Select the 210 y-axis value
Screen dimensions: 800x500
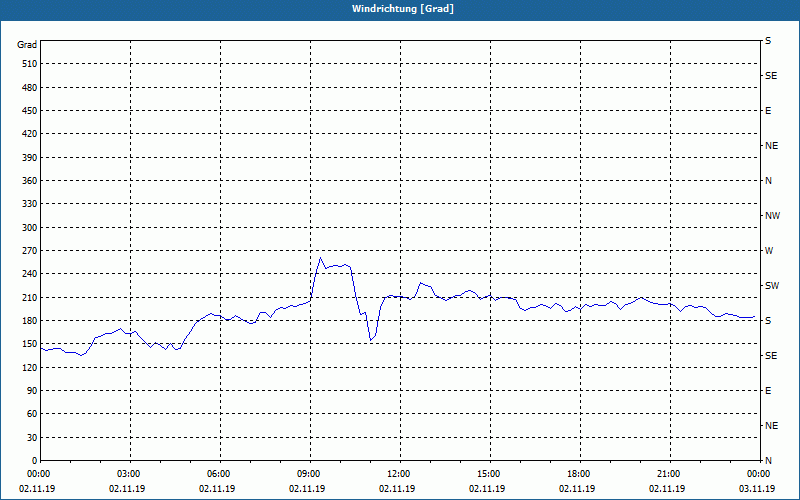(x=30, y=297)
